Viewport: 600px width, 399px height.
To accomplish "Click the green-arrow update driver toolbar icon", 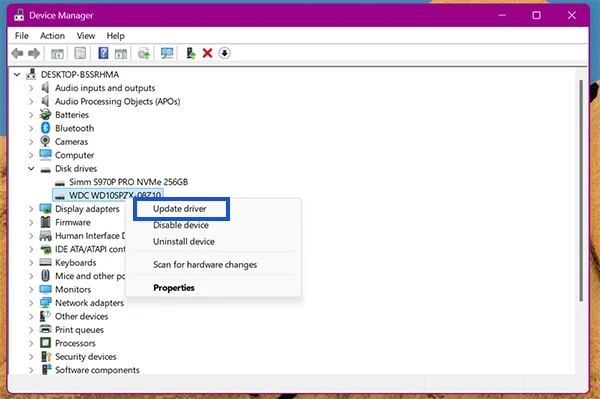I will coord(191,53).
